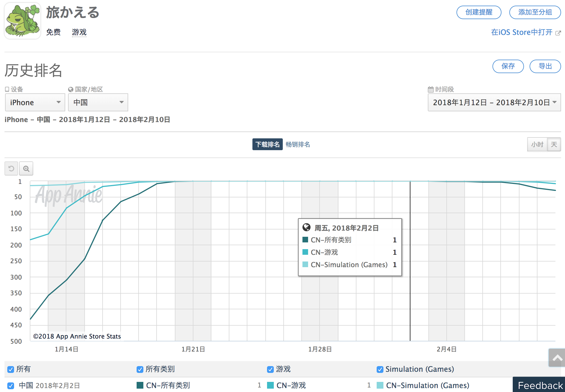Open the Feedback panel

540,385
